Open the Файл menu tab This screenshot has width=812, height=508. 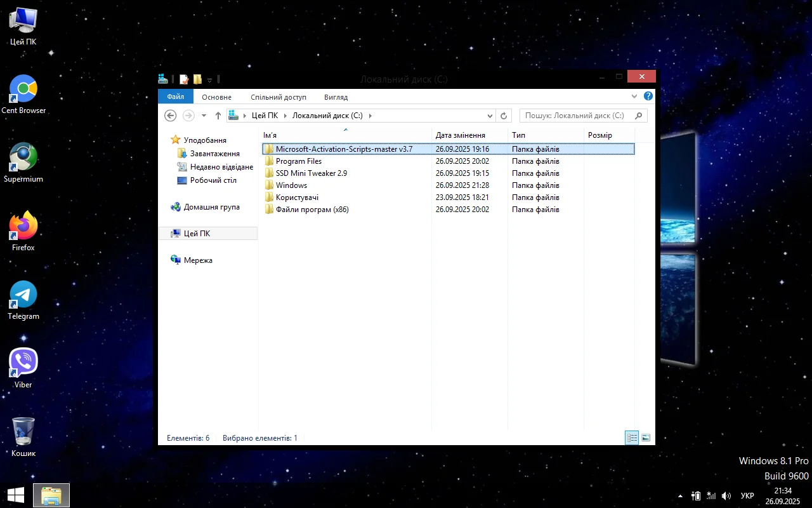tap(176, 97)
